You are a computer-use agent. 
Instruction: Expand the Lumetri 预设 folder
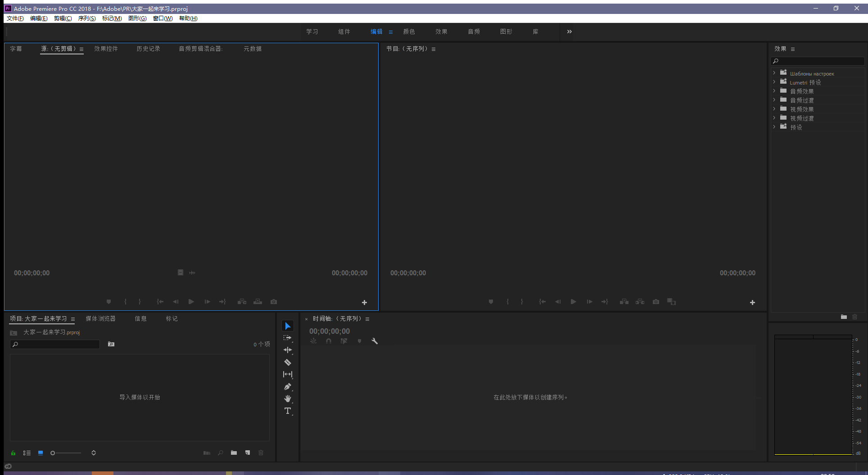(x=774, y=82)
